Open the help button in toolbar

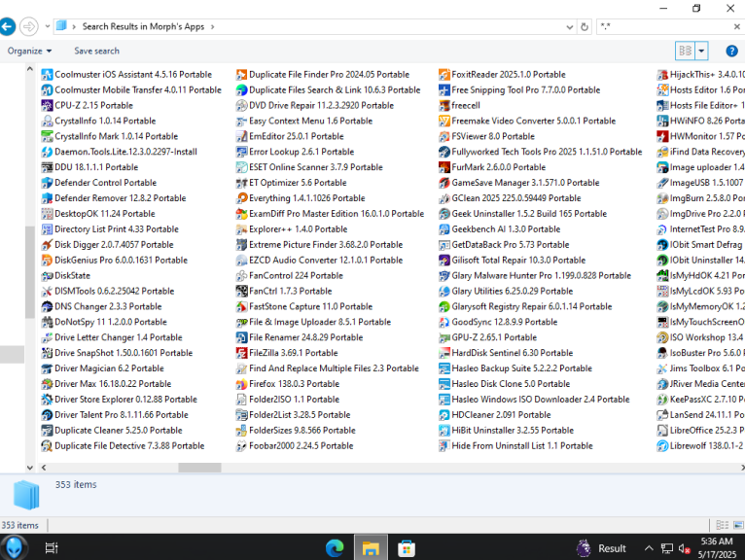731,51
